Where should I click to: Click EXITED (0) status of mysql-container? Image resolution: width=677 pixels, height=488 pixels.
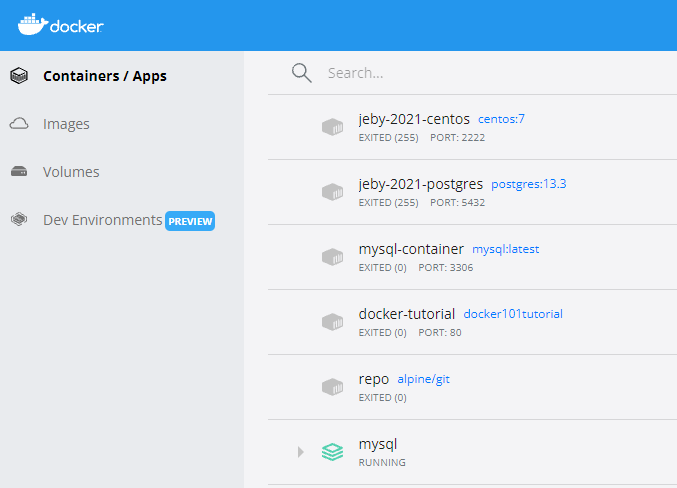(x=383, y=268)
